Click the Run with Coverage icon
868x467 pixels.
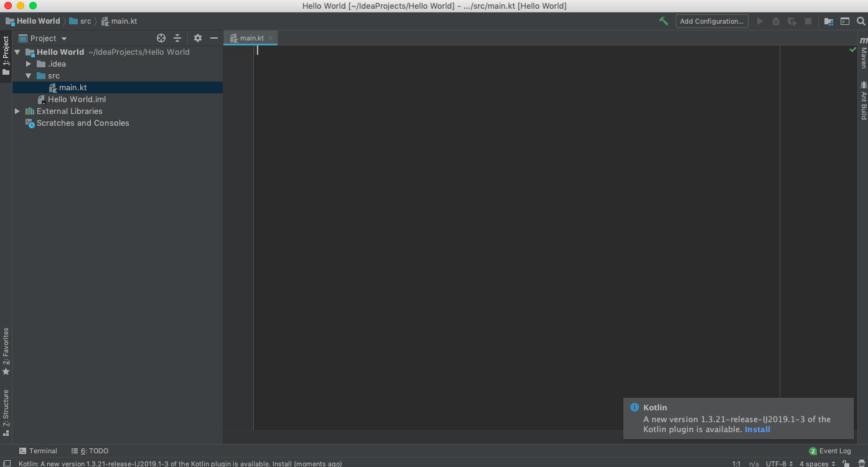click(792, 21)
